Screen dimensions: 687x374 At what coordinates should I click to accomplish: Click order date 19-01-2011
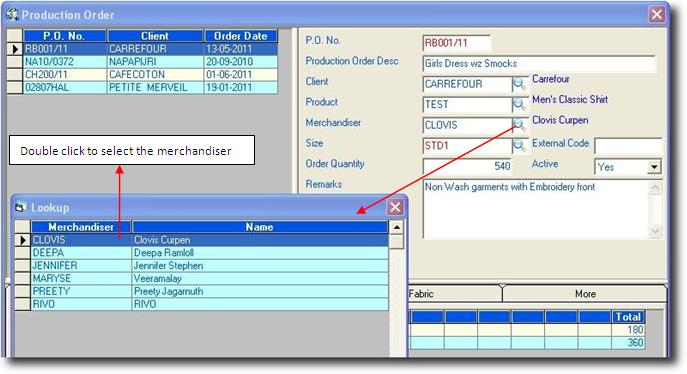[x=241, y=87]
